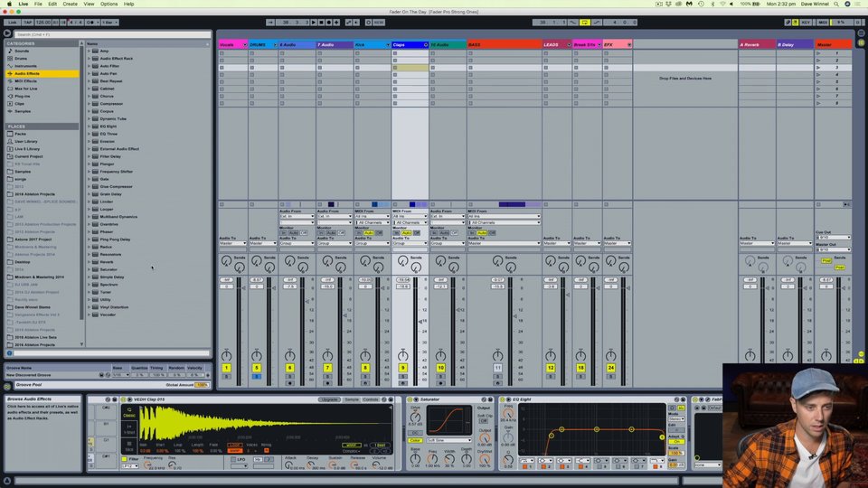Click the Follow arrow button in transport

tap(270, 23)
